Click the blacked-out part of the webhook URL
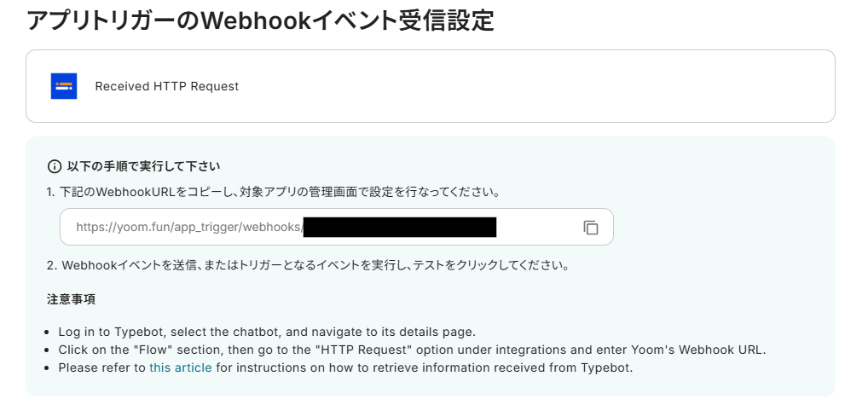This screenshot has width=868, height=405. (399, 228)
